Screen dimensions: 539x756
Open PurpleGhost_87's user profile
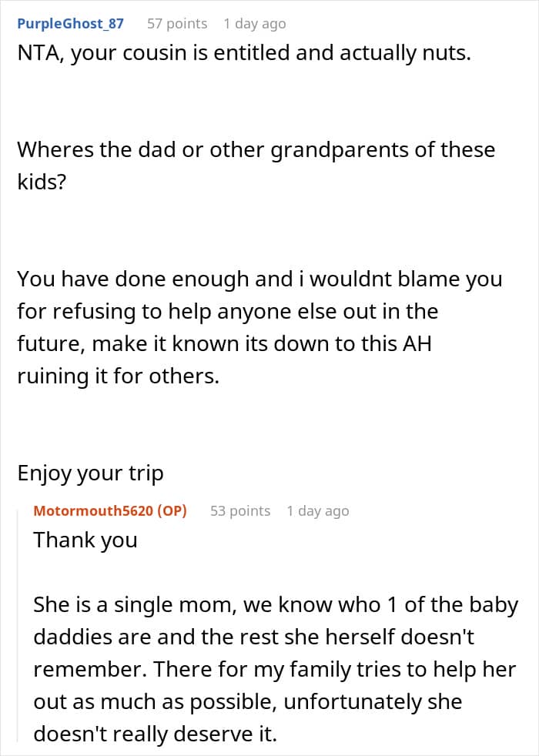(70, 24)
